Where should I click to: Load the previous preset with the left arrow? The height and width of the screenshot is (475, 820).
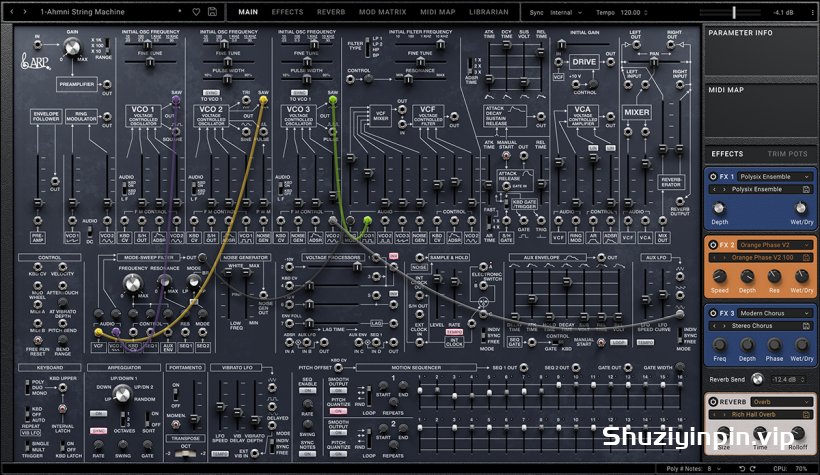pos(12,11)
